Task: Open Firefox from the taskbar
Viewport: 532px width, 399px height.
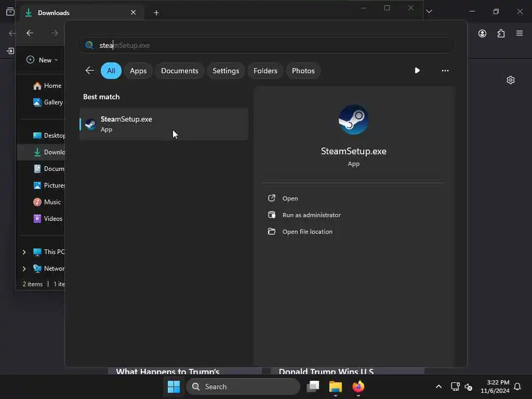Action: 358,387
